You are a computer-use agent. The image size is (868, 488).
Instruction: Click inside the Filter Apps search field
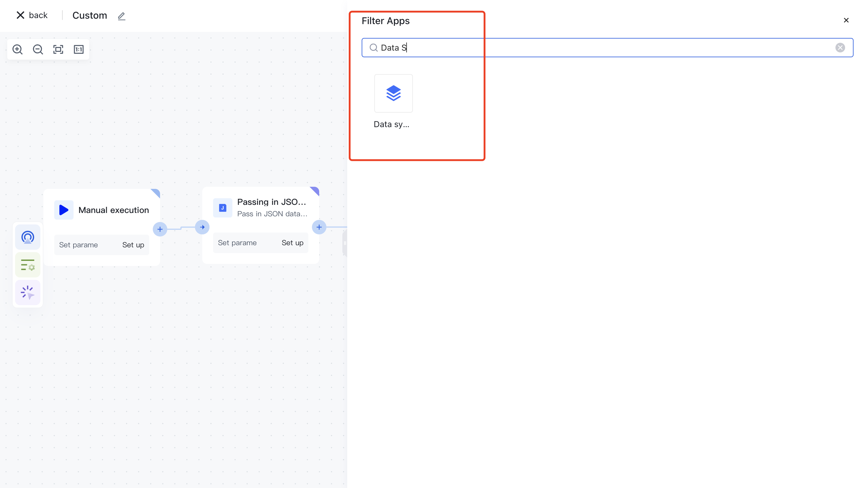coord(606,48)
